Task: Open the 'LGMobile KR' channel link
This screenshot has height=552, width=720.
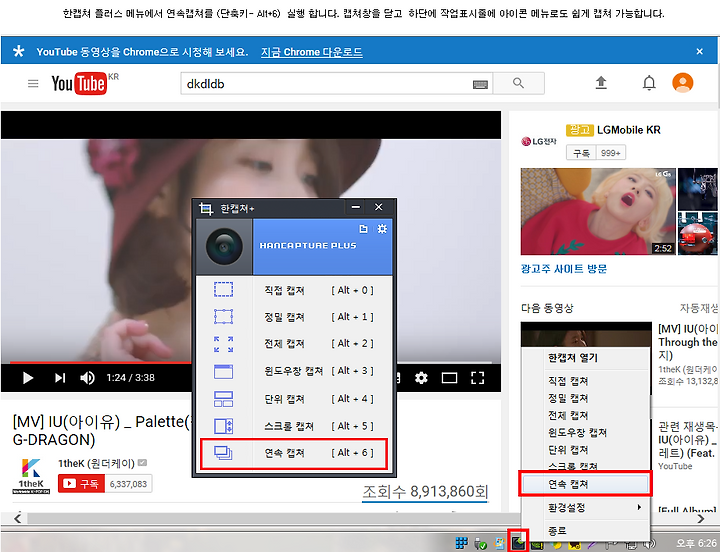Action: coord(629,130)
